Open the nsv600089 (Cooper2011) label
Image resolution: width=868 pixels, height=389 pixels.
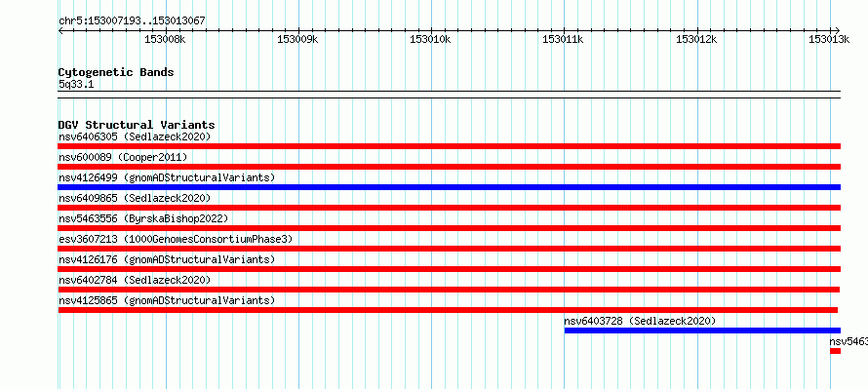[x=123, y=157]
